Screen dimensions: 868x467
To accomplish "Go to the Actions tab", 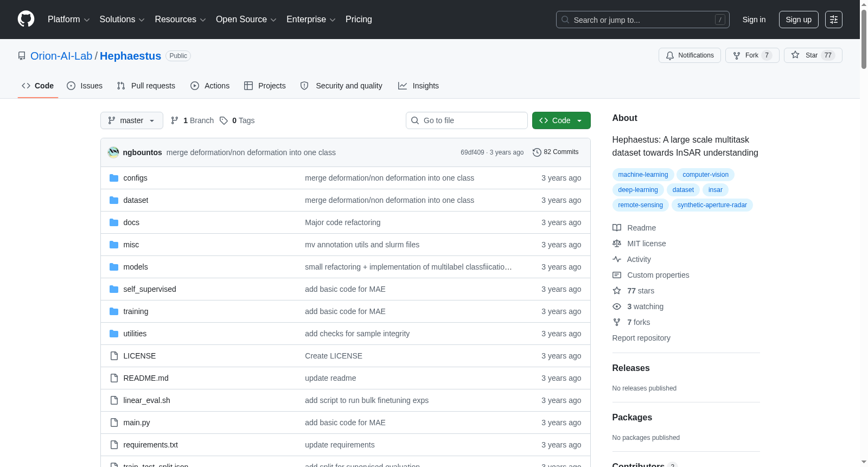I will (210, 86).
